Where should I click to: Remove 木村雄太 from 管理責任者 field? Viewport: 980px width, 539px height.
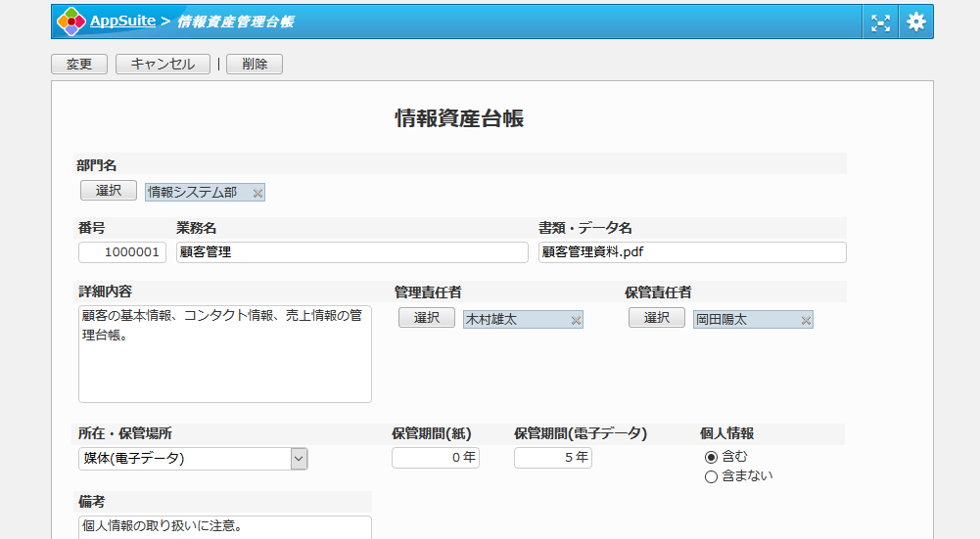(x=576, y=320)
